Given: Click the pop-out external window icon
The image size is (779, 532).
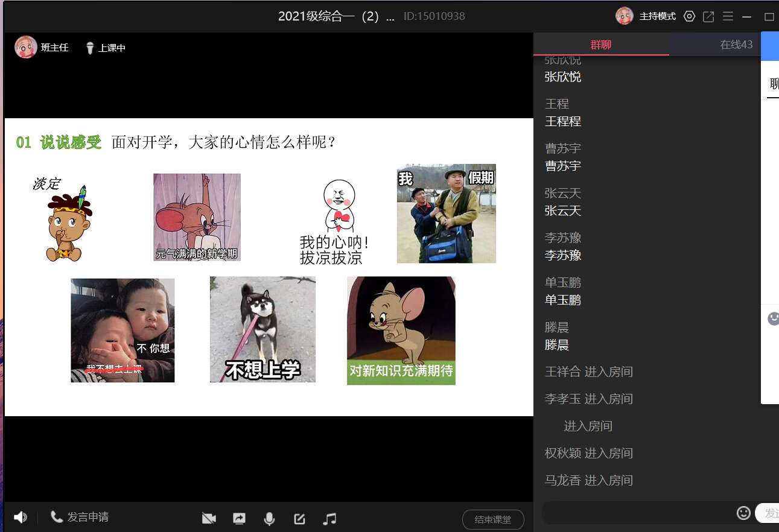Looking at the screenshot, I should click(x=708, y=16).
